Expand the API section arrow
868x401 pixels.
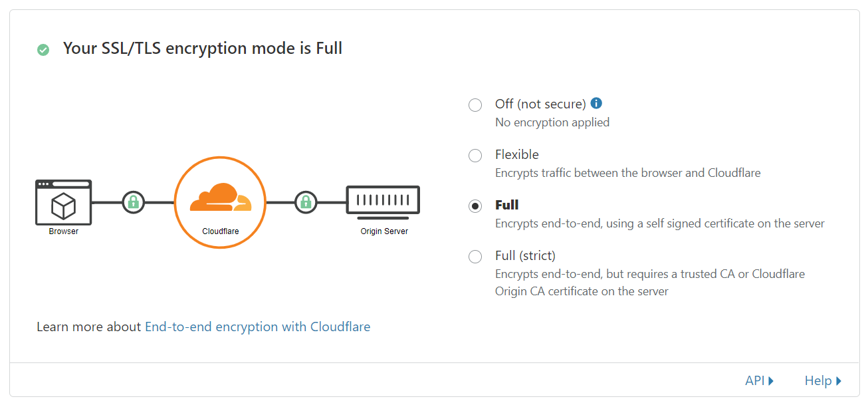[771, 381]
